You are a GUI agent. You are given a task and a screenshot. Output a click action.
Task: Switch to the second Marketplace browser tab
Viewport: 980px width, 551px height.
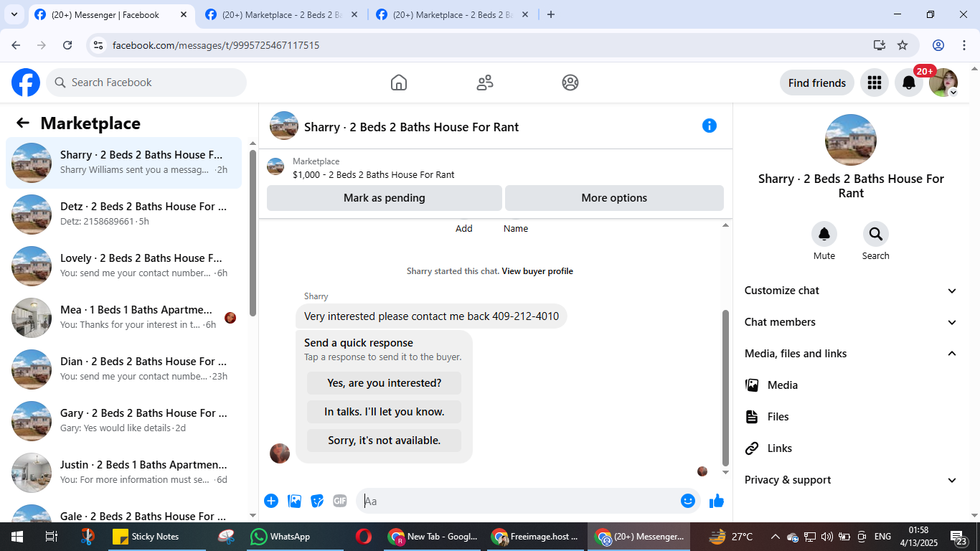coord(281,14)
